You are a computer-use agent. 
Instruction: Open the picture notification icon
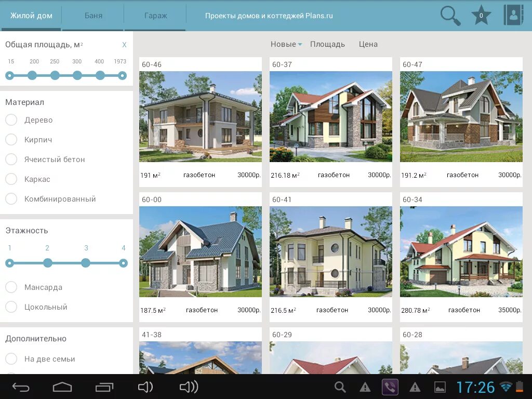click(440, 387)
